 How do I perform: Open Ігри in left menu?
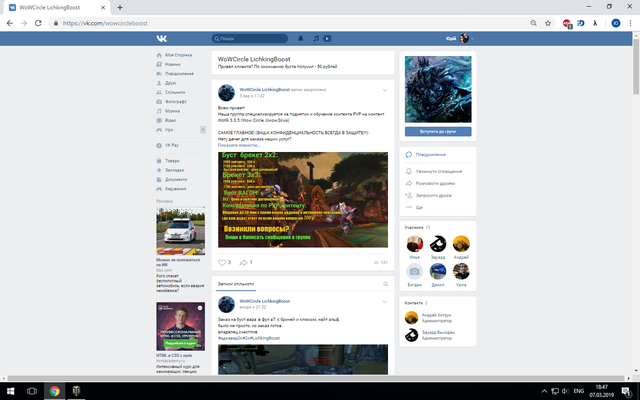169,130
